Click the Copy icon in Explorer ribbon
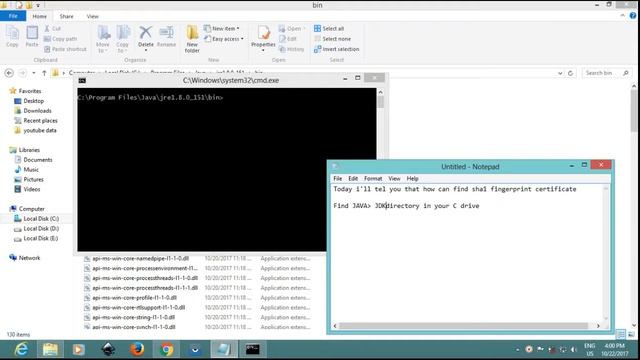Viewport: 640px width, 360px height. 12,36
